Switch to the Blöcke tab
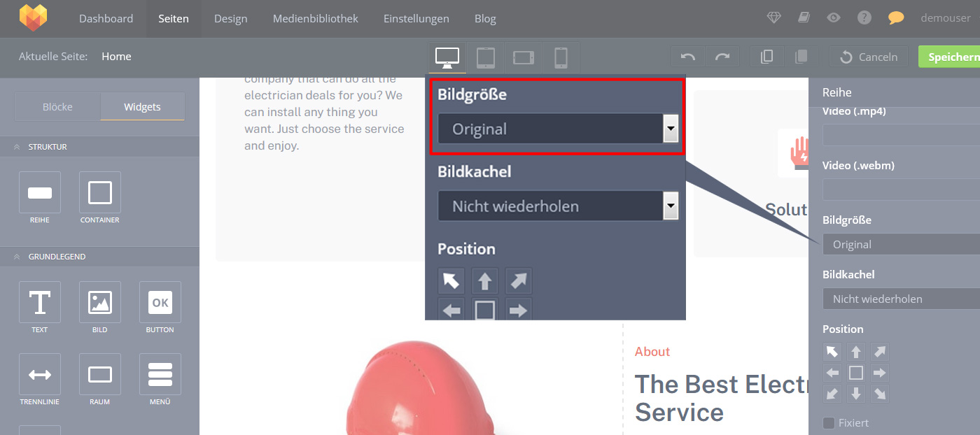This screenshot has width=980, height=435. click(57, 107)
